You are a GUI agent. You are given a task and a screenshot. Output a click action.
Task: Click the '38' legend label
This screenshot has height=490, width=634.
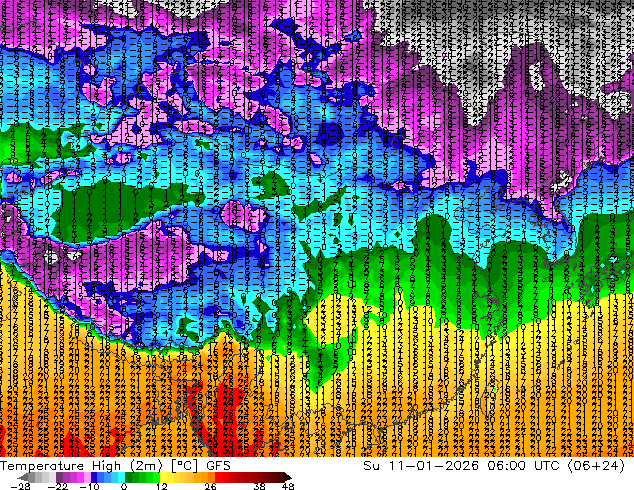(x=260, y=486)
